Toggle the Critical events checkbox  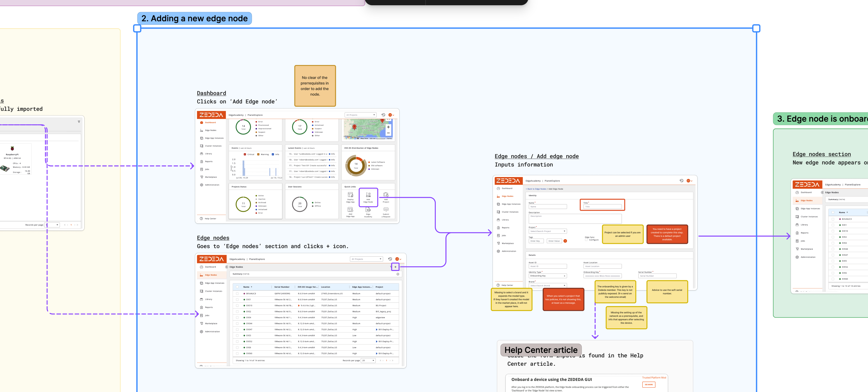245,154
